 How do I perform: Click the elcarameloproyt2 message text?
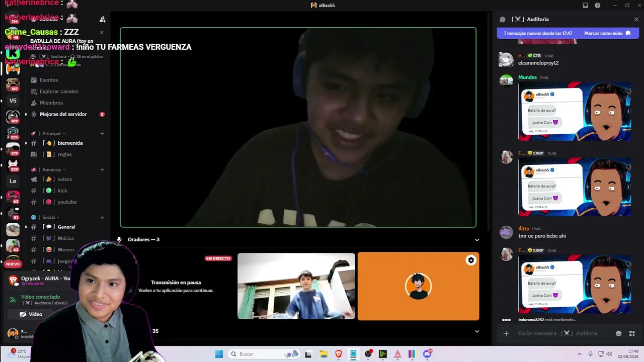click(538, 63)
